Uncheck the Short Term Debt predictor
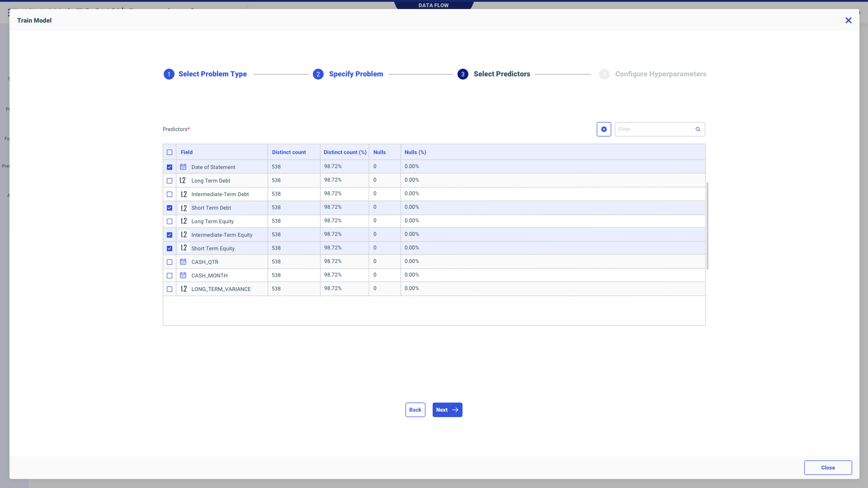 click(x=170, y=208)
